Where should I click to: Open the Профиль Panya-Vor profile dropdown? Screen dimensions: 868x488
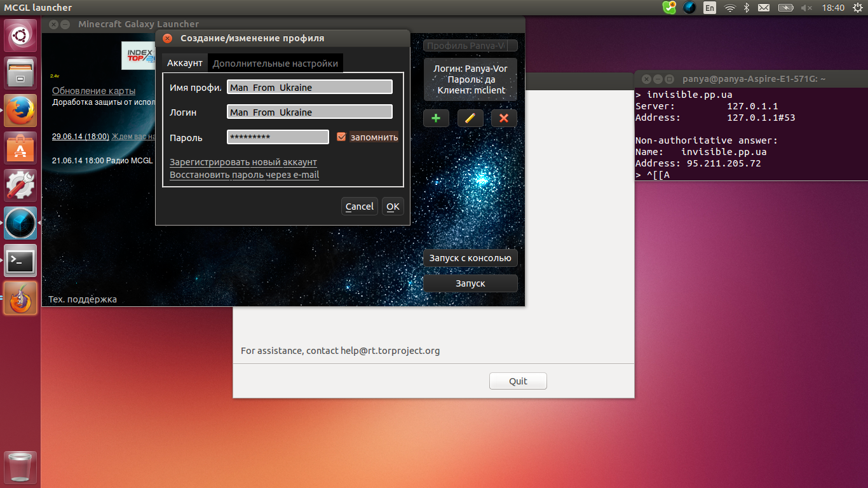click(x=470, y=46)
